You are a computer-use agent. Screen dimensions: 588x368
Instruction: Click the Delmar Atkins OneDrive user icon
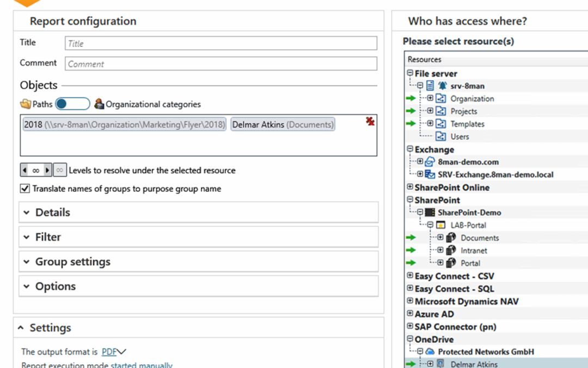[x=441, y=364]
